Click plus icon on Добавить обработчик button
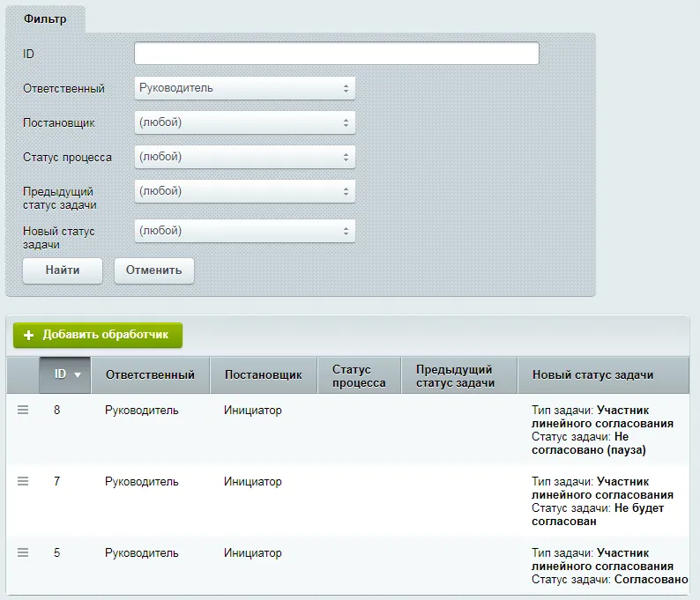Image resolution: width=700 pixels, height=600 pixels. tap(28, 335)
